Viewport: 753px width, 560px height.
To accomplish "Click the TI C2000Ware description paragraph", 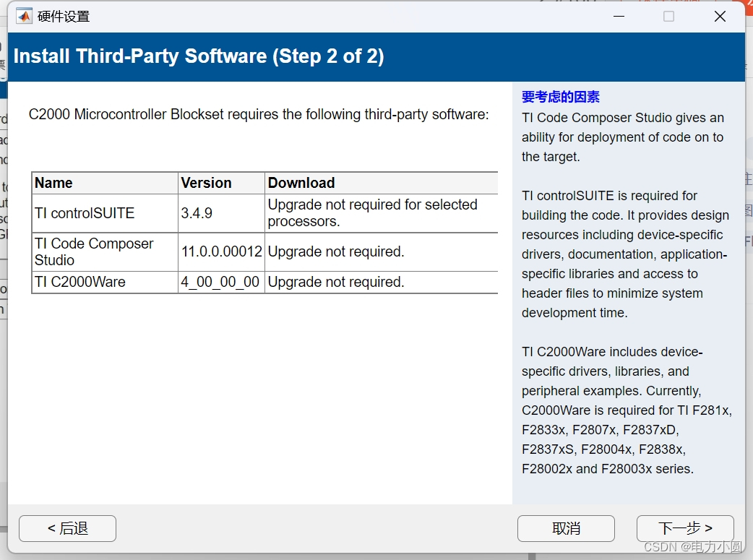I will (627, 410).
